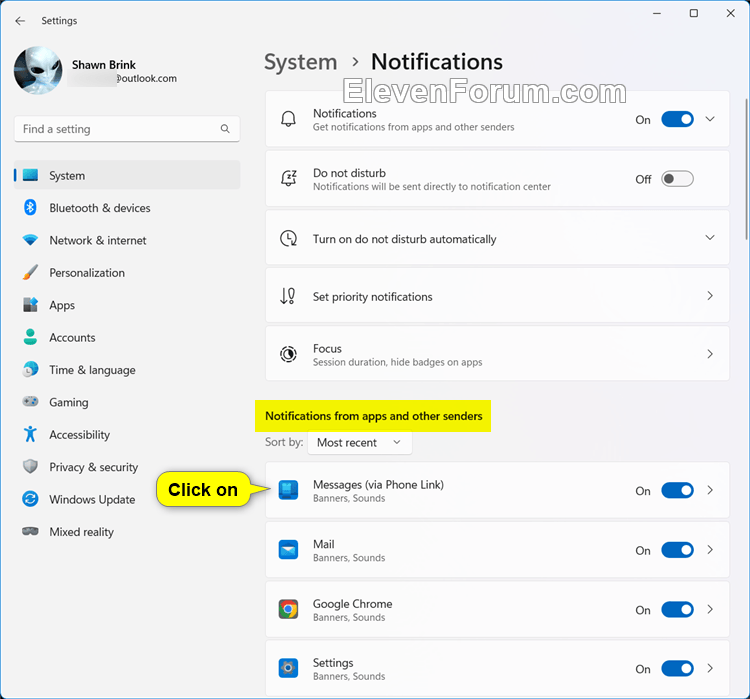This screenshot has width=750, height=699.
Task: Click the Focus setting title
Action: click(x=327, y=348)
